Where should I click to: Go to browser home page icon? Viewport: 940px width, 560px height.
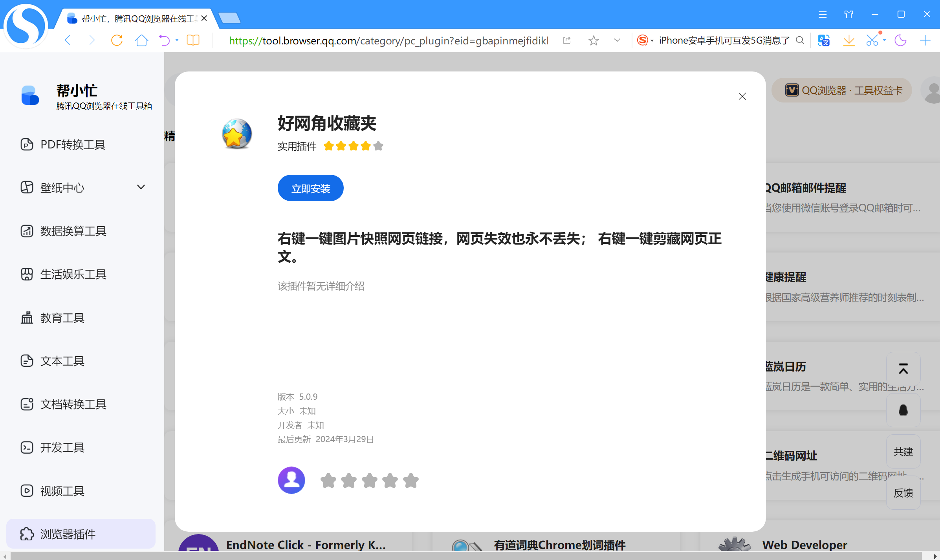[x=141, y=40]
